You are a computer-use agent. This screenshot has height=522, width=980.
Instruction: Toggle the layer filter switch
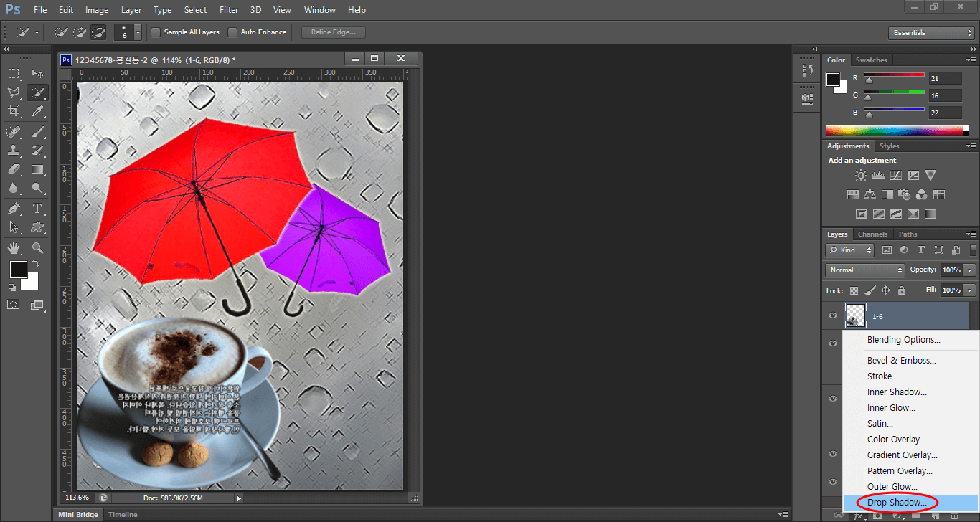click(974, 250)
